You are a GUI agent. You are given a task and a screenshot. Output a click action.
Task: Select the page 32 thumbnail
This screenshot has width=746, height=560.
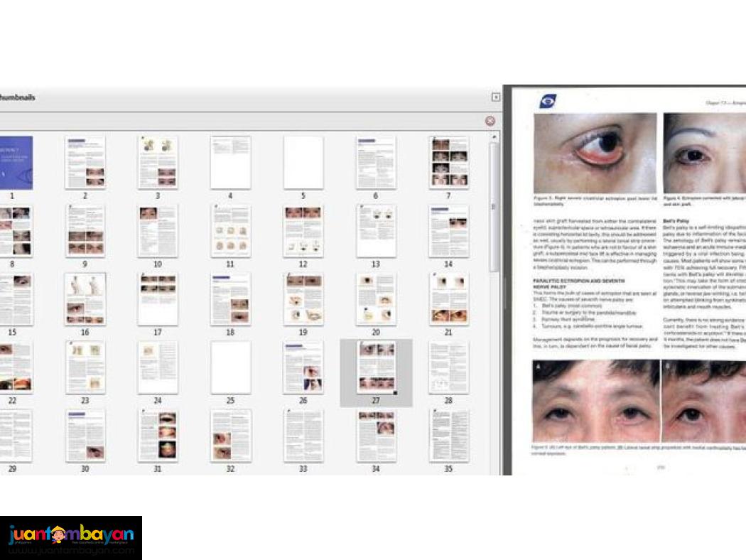[230, 436]
